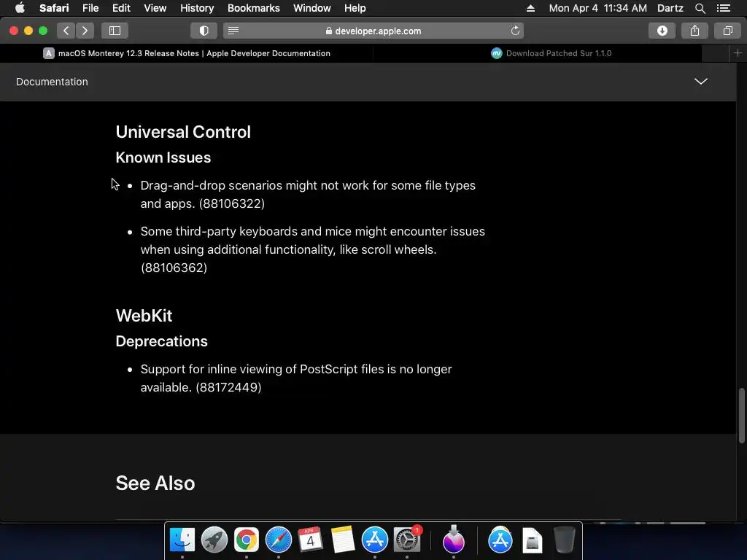The width and height of the screenshot is (747, 560).
Task: Open the App Store icon beside the document
Action: pyautogui.click(x=500, y=540)
